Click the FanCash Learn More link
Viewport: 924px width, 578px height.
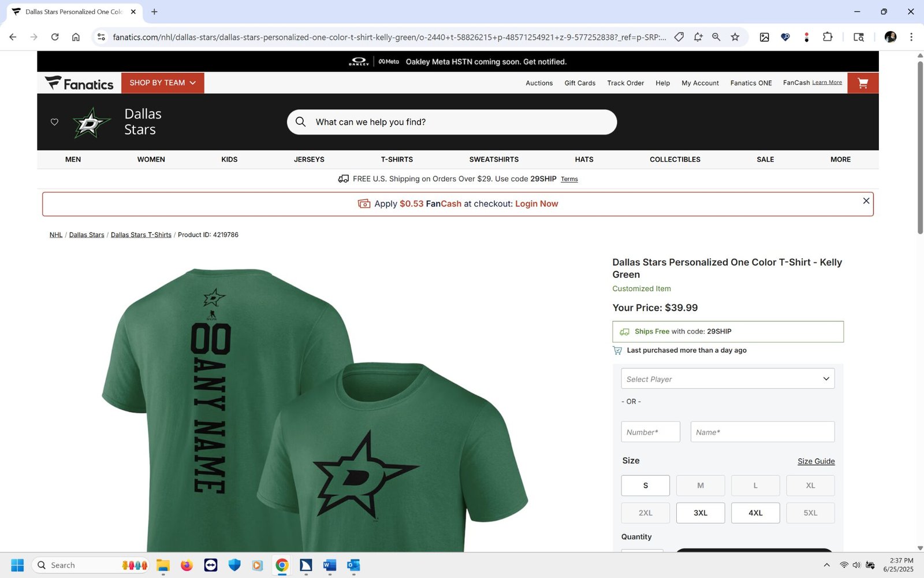pyautogui.click(x=827, y=83)
